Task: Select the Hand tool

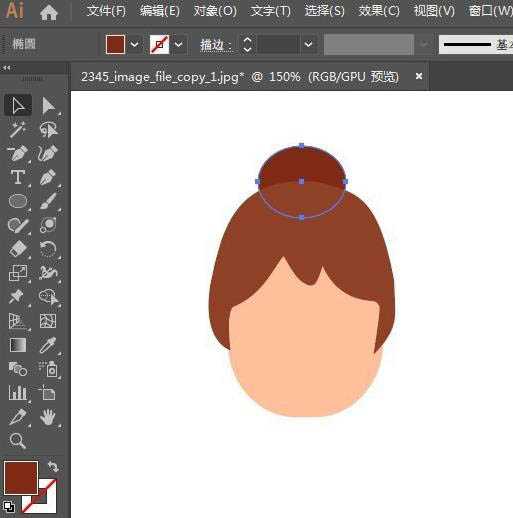Action: point(48,417)
